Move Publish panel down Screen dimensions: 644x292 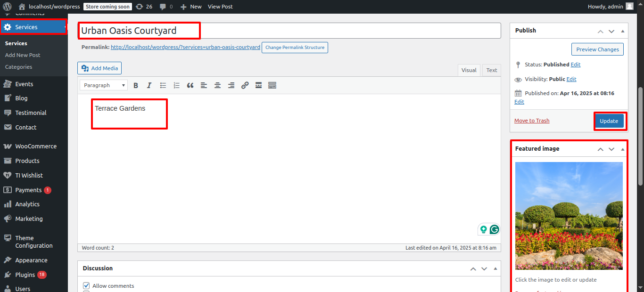[611, 31]
